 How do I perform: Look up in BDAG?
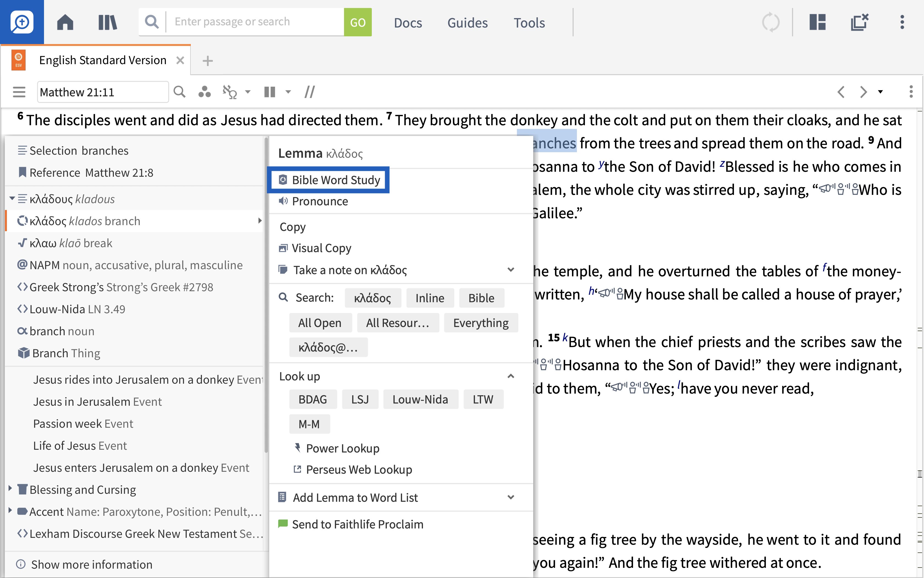click(313, 399)
